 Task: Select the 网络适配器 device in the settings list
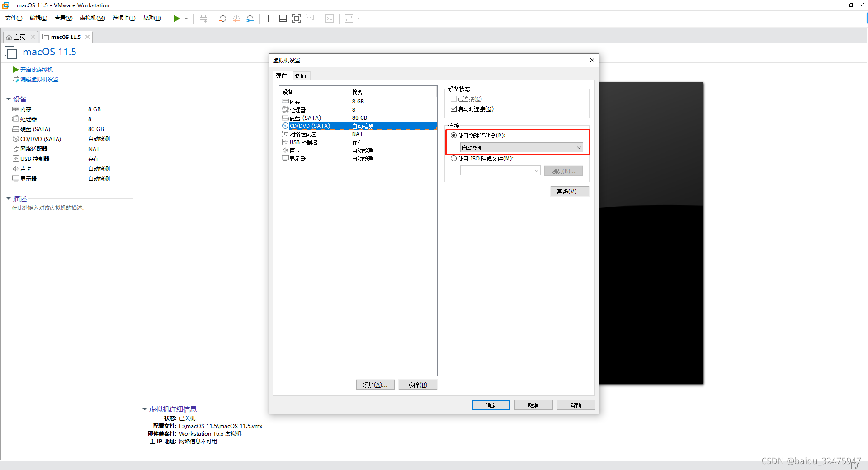click(x=303, y=134)
